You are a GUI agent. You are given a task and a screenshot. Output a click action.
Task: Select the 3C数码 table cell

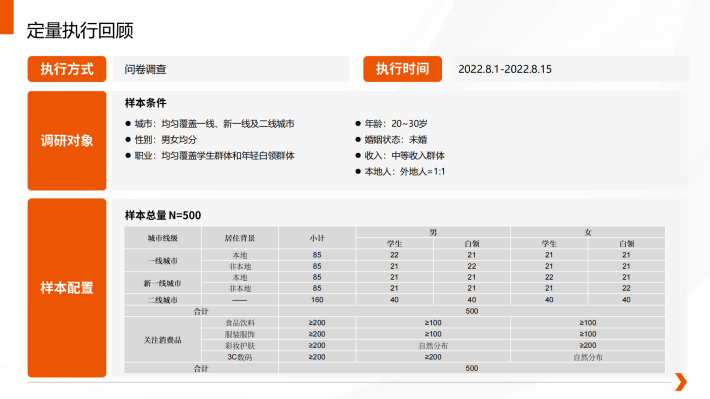pos(240,357)
